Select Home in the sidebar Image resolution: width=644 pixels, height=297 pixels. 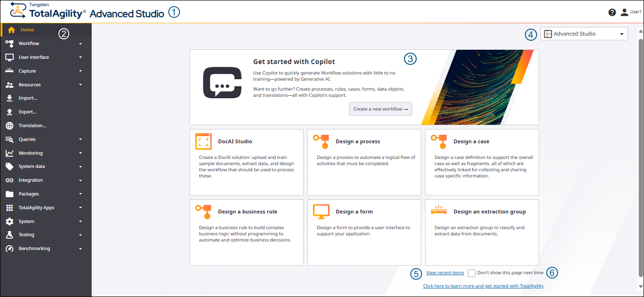click(46, 30)
